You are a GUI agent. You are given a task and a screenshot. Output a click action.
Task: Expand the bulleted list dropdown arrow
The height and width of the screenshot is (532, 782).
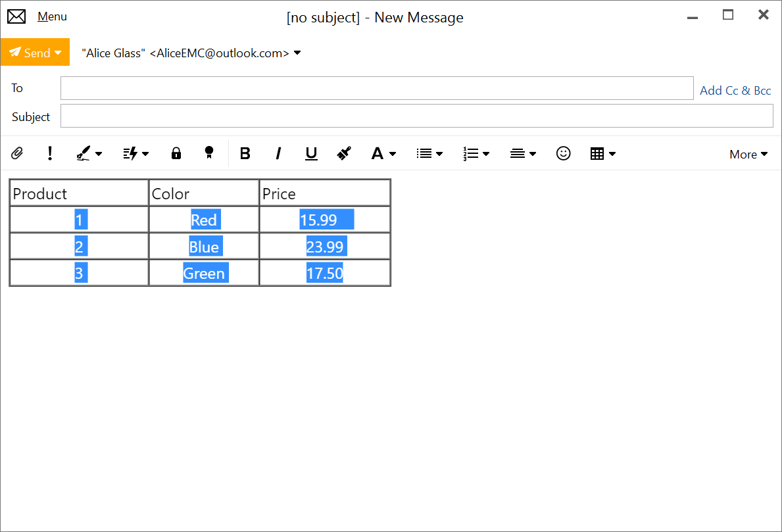[x=439, y=154]
